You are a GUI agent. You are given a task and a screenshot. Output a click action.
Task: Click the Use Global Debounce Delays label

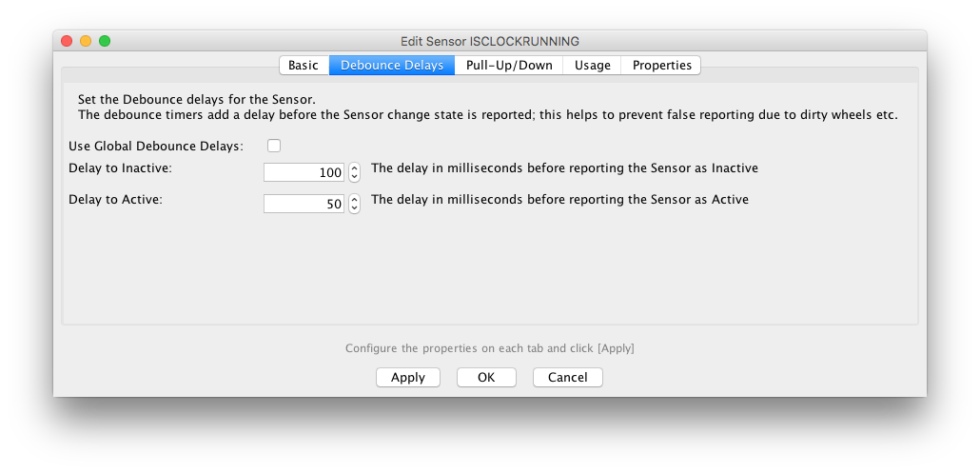tap(156, 146)
